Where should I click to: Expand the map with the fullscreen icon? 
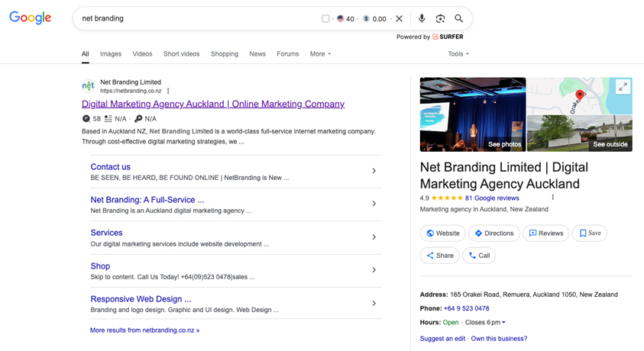(623, 87)
